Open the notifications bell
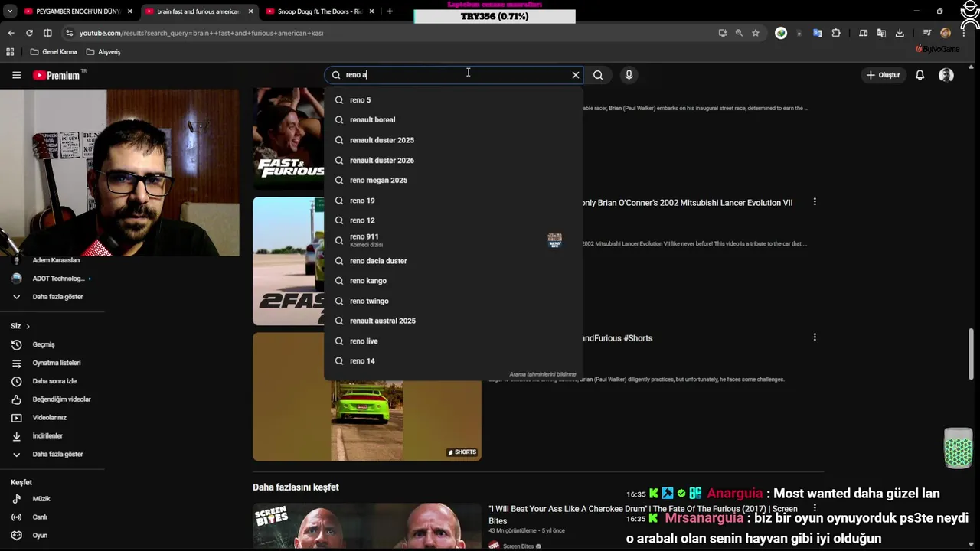Viewport: 980px width, 551px height. 920,75
